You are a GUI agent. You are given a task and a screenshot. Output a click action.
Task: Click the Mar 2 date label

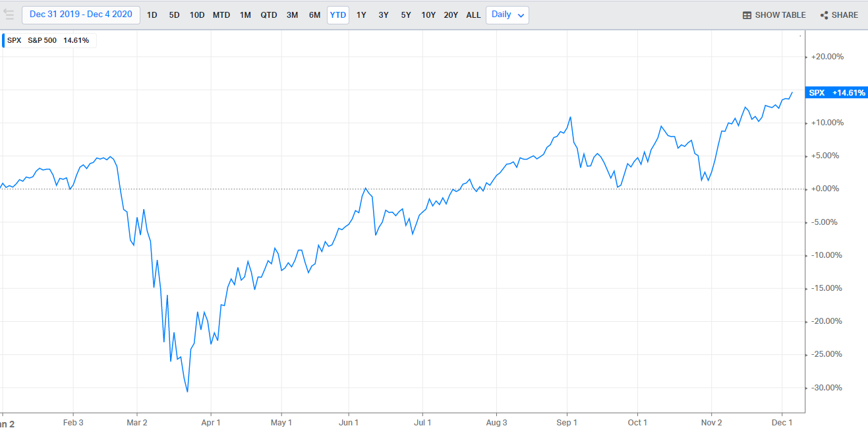[136, 422]
